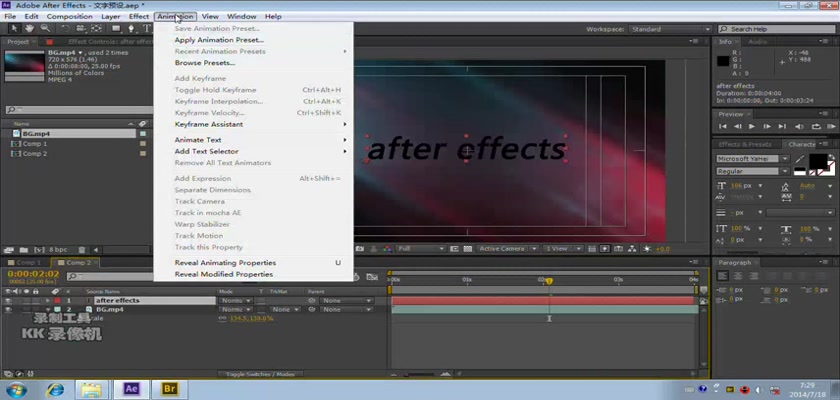Click the Interpret Footage icon in Project panel
840x400 pixels.
8,250
